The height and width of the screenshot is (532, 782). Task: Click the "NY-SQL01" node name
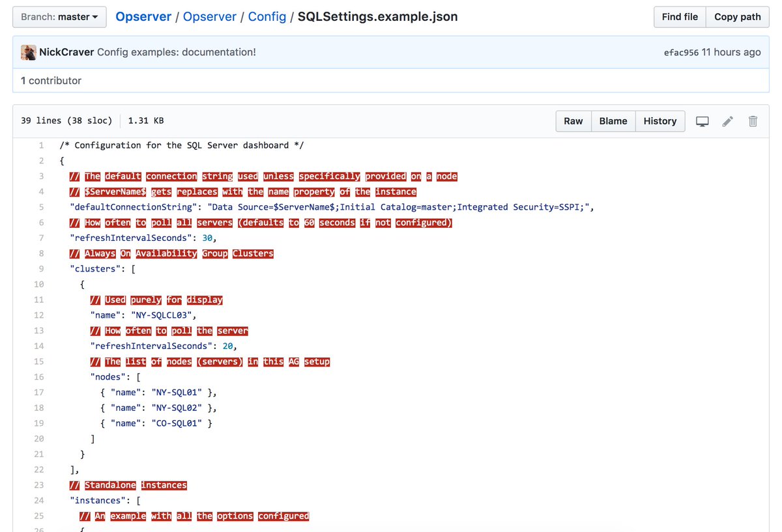pyautogui.click(x=177, y=393)
